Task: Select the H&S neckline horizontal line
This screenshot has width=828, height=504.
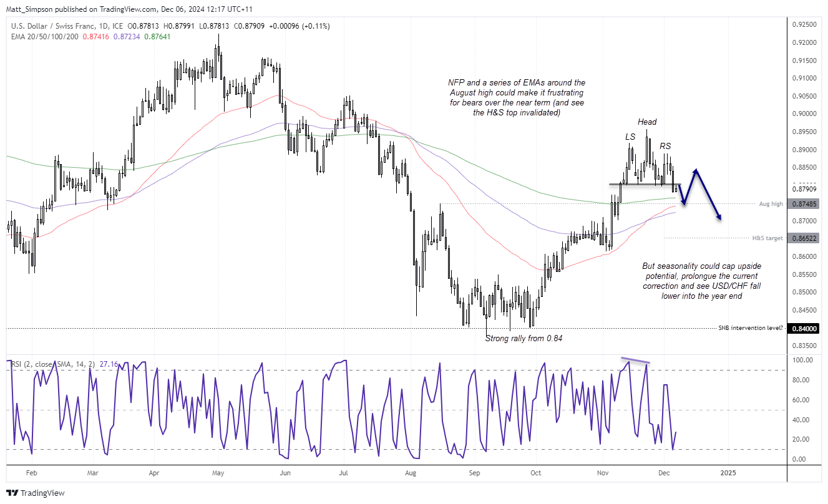Action: point(645,184)
